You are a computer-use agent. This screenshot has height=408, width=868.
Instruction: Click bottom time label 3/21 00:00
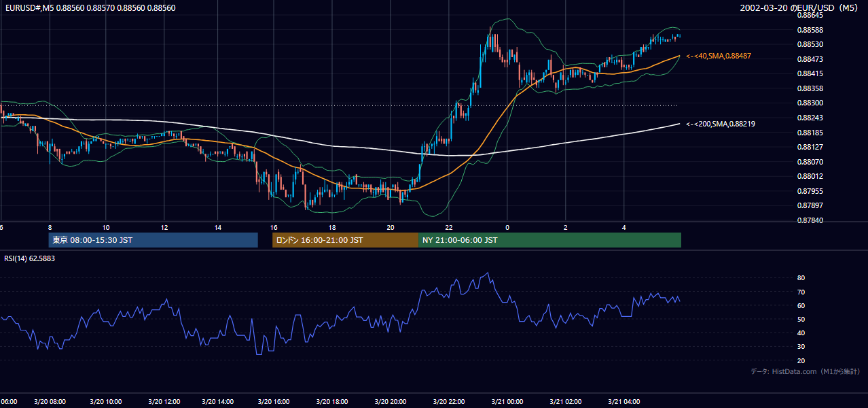point(507,402)
